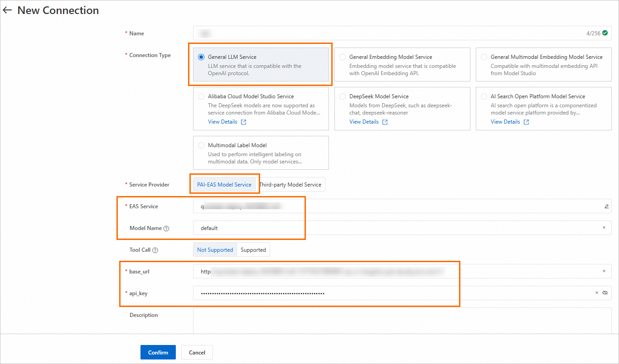619x364 pixels.
Task: Clear the Model Name field with X icon
Action: [x=604, y=228]
